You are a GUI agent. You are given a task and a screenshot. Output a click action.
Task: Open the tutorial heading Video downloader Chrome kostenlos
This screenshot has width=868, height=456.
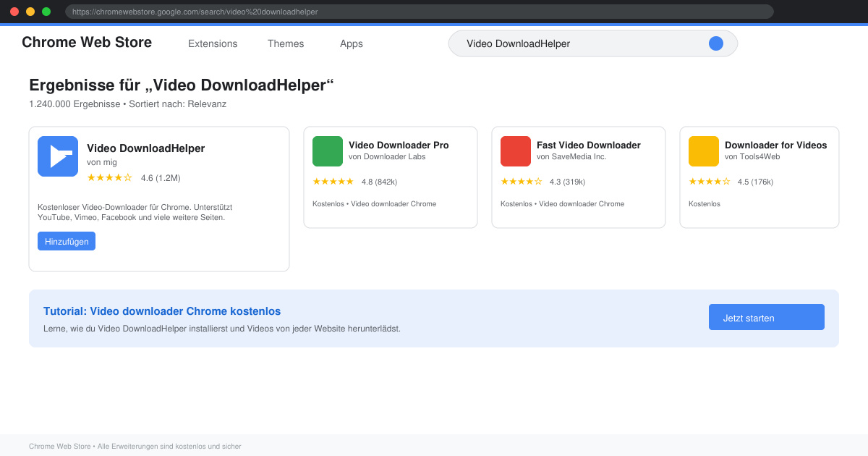click(x=162, y=311)
